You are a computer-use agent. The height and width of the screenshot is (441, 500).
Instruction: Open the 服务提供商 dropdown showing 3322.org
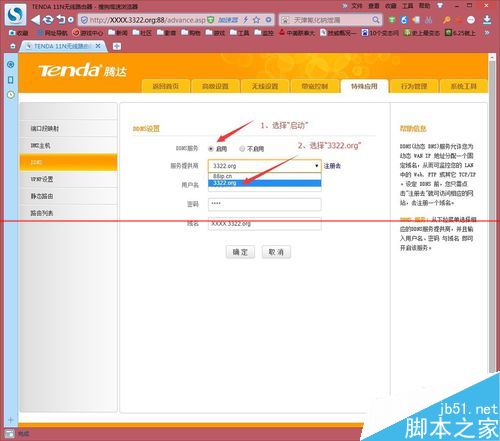tap(265, 166)
